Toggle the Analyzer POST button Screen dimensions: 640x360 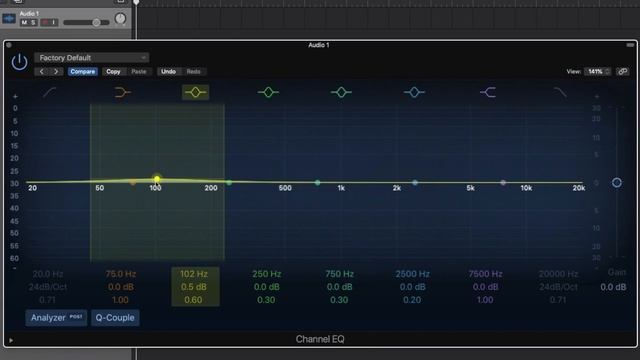56,318
